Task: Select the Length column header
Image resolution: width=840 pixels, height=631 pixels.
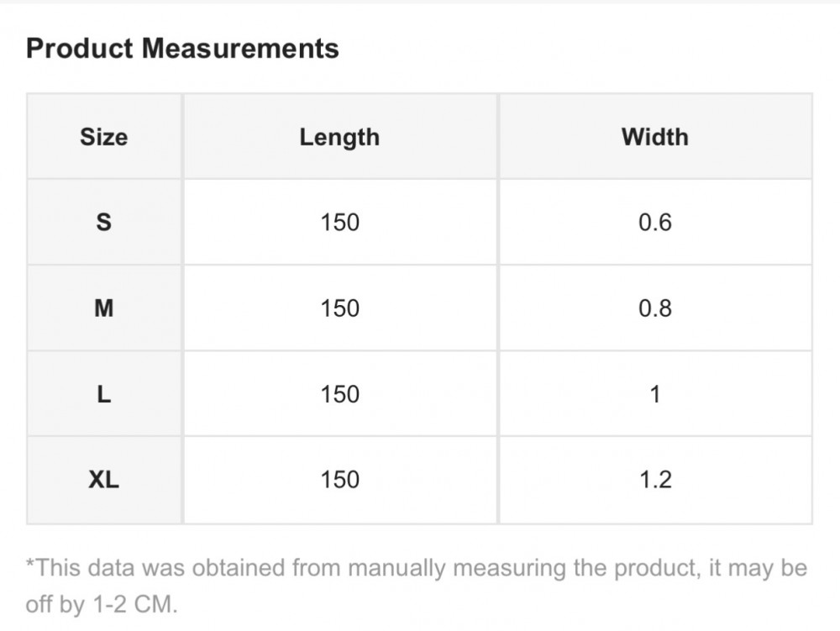Action: pyautogui.click(x=339, y=137)
